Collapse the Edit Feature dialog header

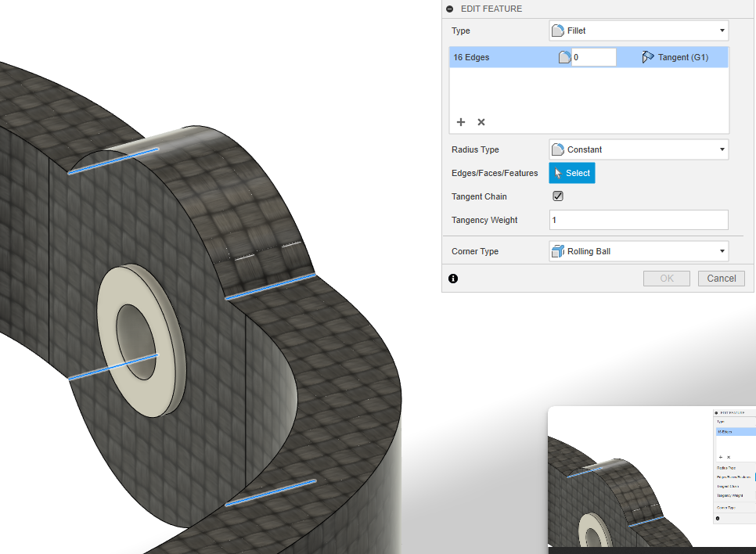pos(448,9)
